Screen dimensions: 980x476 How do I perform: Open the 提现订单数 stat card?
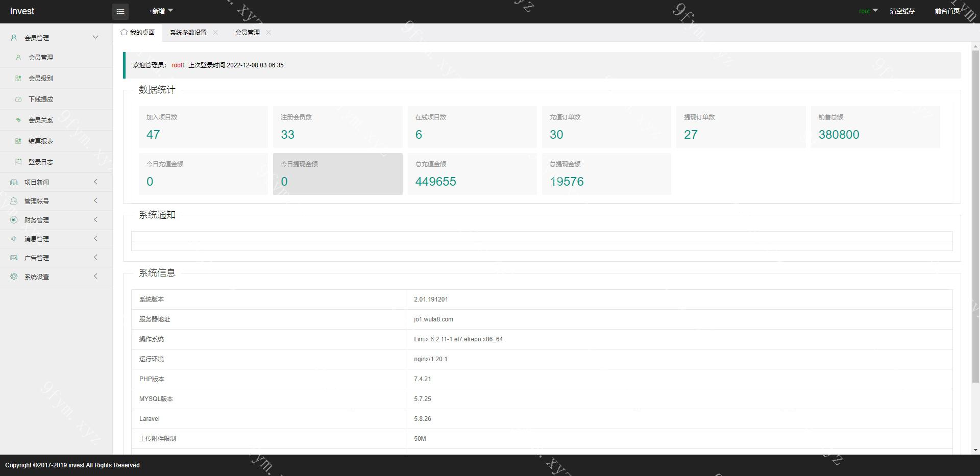coord(741,127)
